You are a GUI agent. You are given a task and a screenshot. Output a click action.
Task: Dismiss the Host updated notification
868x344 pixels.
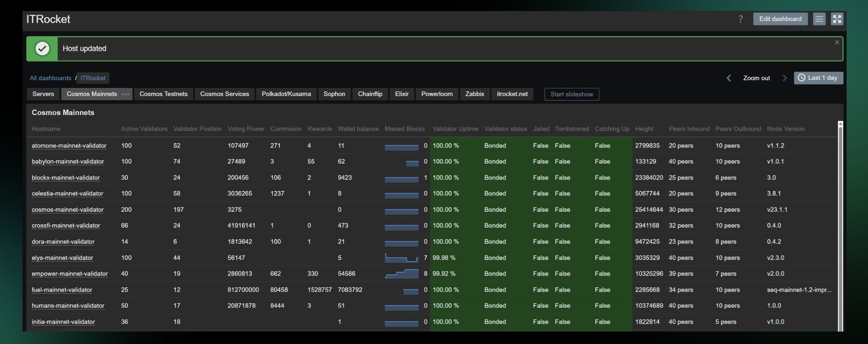click(837, 42)
